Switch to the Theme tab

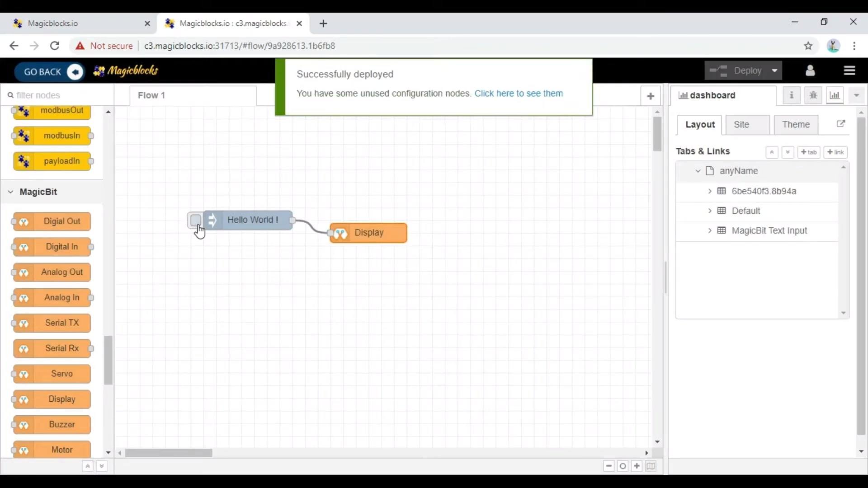point(796,125)
